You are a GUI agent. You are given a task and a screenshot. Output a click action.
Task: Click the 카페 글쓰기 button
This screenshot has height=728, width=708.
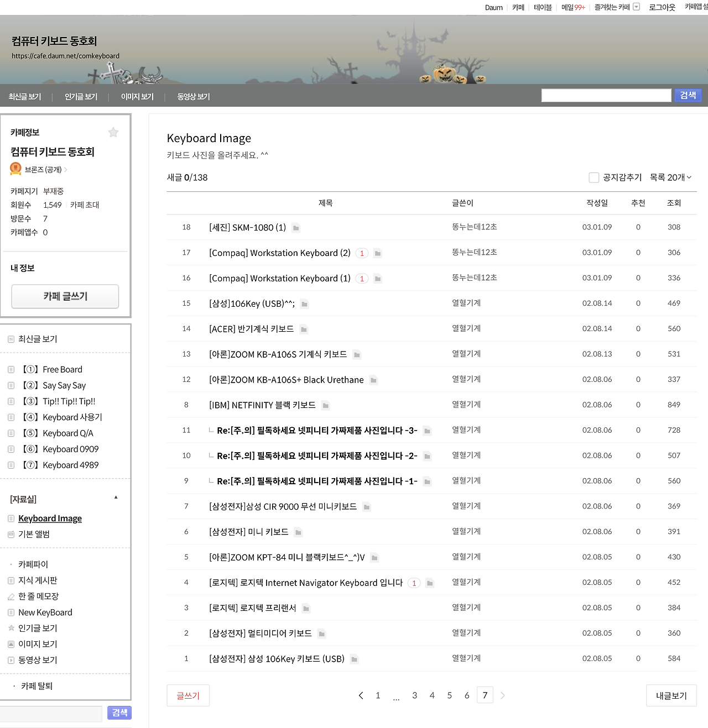coord(65,296)
